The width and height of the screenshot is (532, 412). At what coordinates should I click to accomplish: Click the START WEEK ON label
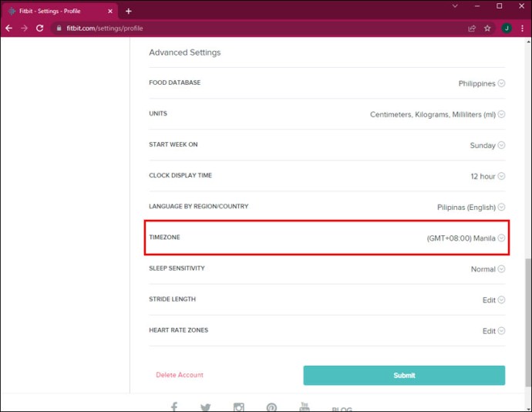click(x=173, y=144)
